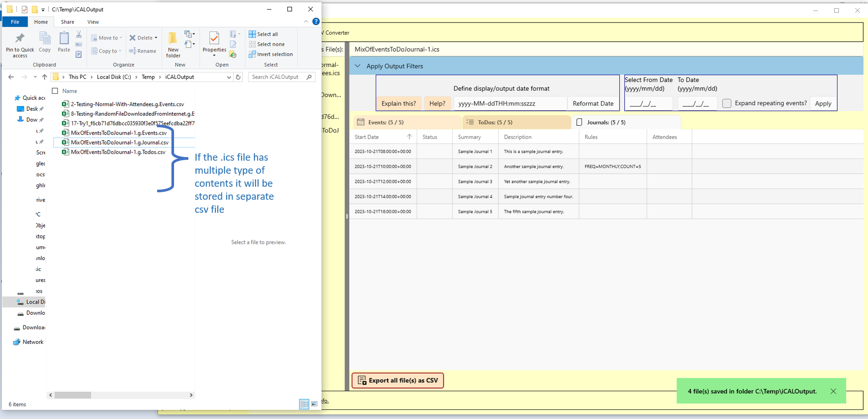The height and width of the screenshot is (419, 868).
Task: Expand the Properties dropdown arrow
Action: [x=214, y=56]
